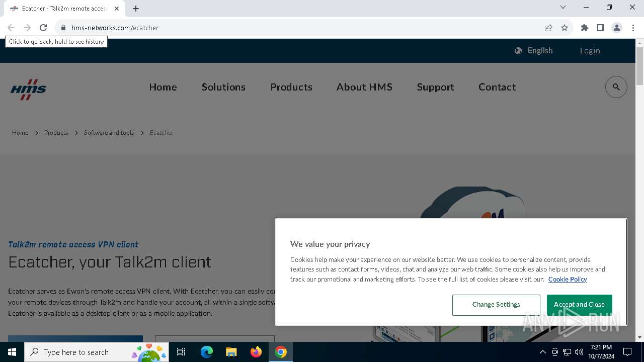Open the Support navigation item

pyautogui.click(x=435, y=87)
